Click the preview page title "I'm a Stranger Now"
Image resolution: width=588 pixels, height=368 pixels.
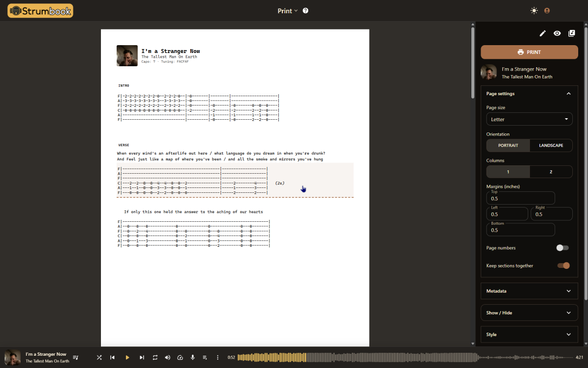171,51
